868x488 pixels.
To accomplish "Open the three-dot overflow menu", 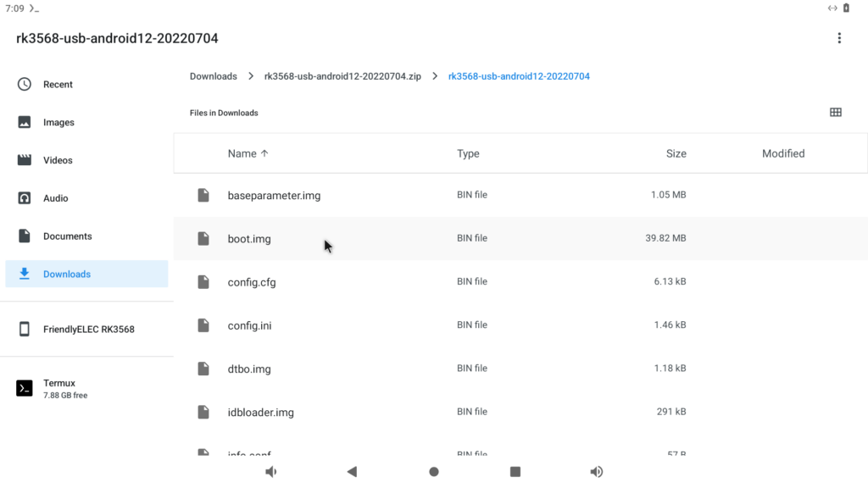I will click(x=839, y=38).
